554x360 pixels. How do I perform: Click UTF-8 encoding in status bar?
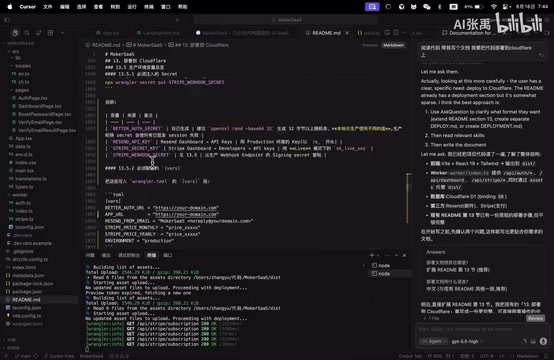point(486,356)
